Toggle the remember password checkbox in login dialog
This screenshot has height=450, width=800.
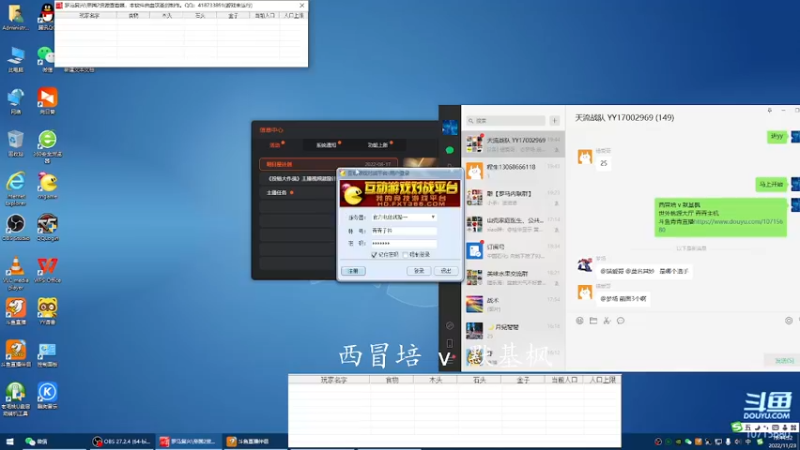[x=374, y=255]
